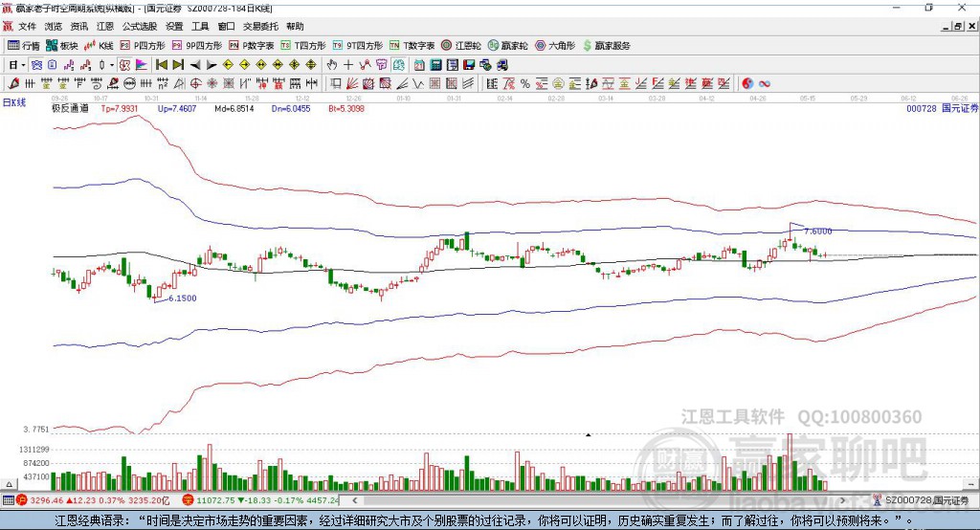Select the crosshair cursor tool
This screenshot has width=980, height=530.
tap(348, 65)
